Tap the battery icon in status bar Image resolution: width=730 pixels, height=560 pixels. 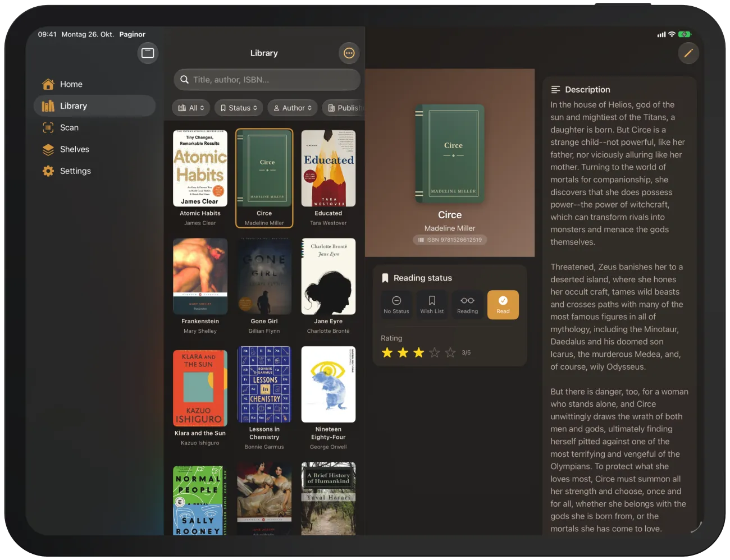pyautogui.click(x=685, y=34)
